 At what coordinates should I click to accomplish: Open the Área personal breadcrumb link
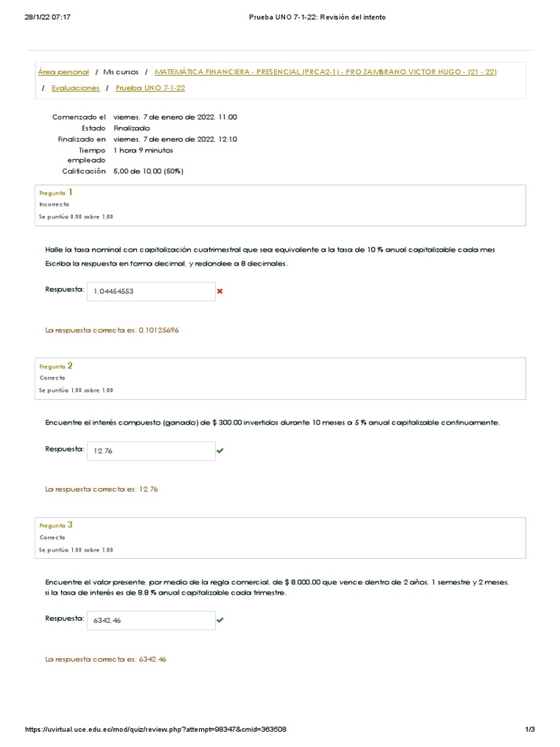click(x=63, y=72)
